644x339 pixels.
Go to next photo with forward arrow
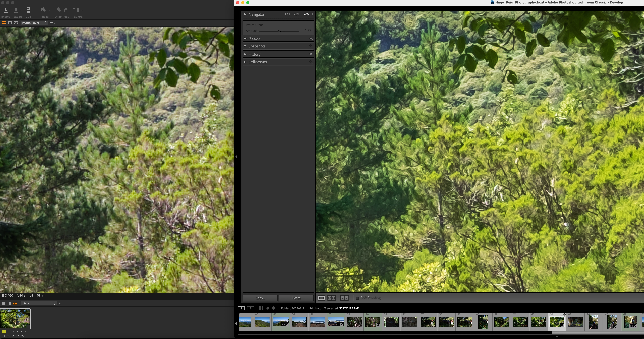273,308
